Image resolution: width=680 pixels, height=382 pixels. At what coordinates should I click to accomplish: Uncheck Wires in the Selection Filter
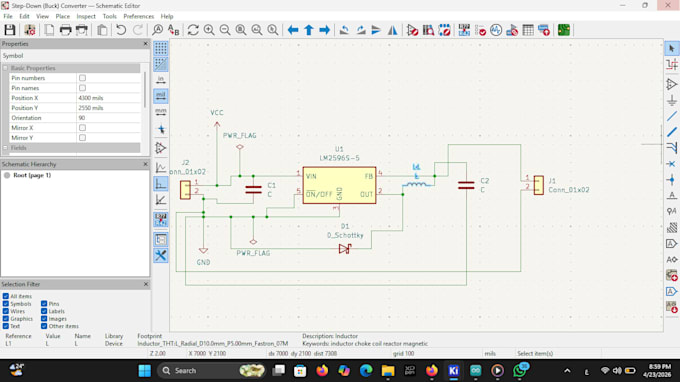(6, 311)
